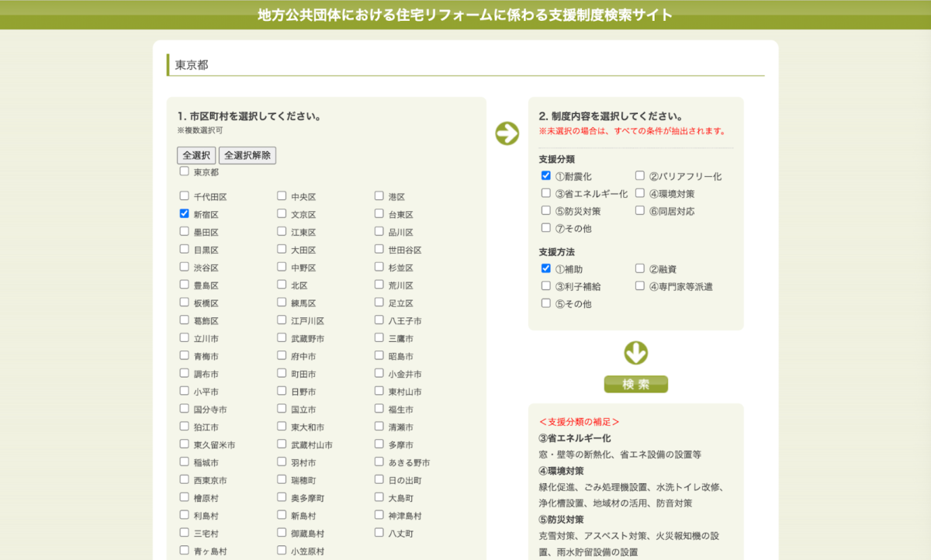
Task: Check the 八王子市 checkbox
Action: point(378,320)
